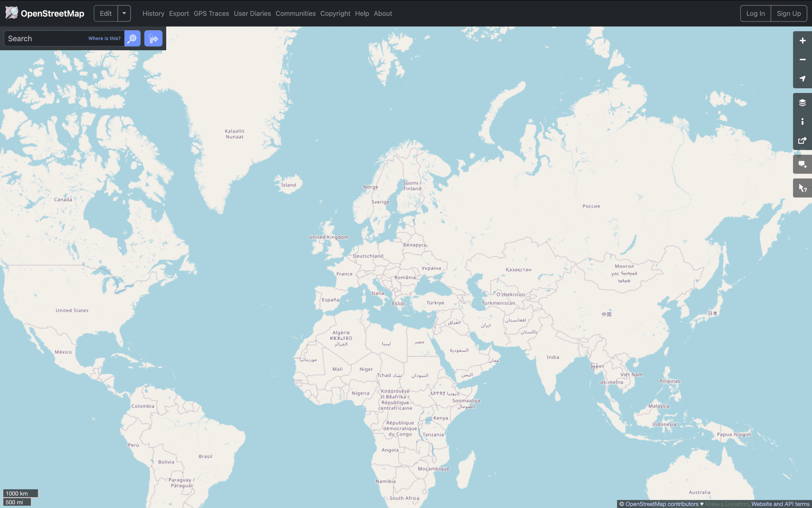Enable the query features cursor icon
The image size is (812, 508).
802,188
